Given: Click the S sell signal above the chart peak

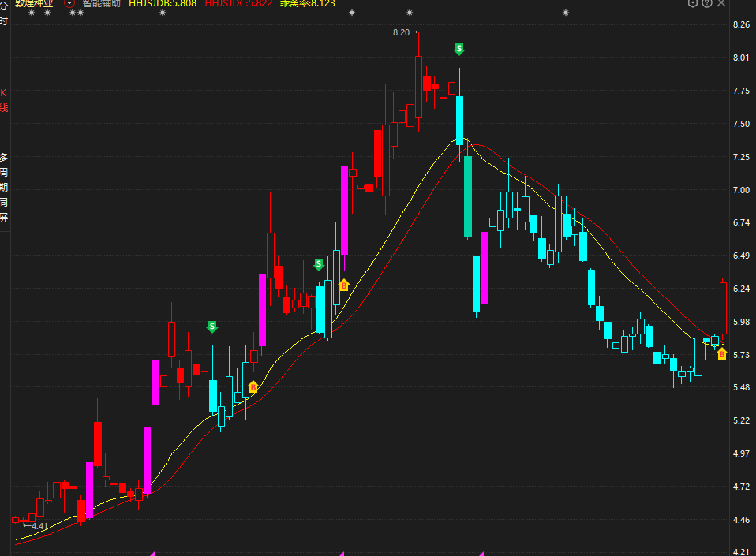Looking at the screenshot, I should point(459,49).
